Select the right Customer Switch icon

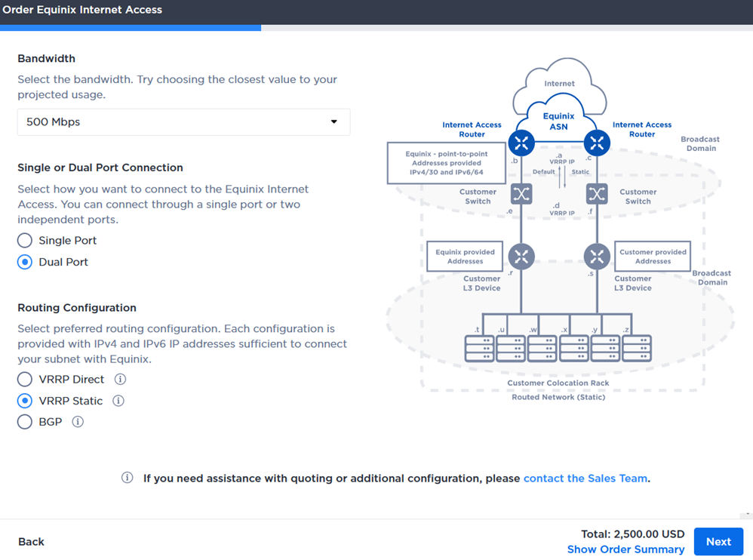(x=597, y=194)
